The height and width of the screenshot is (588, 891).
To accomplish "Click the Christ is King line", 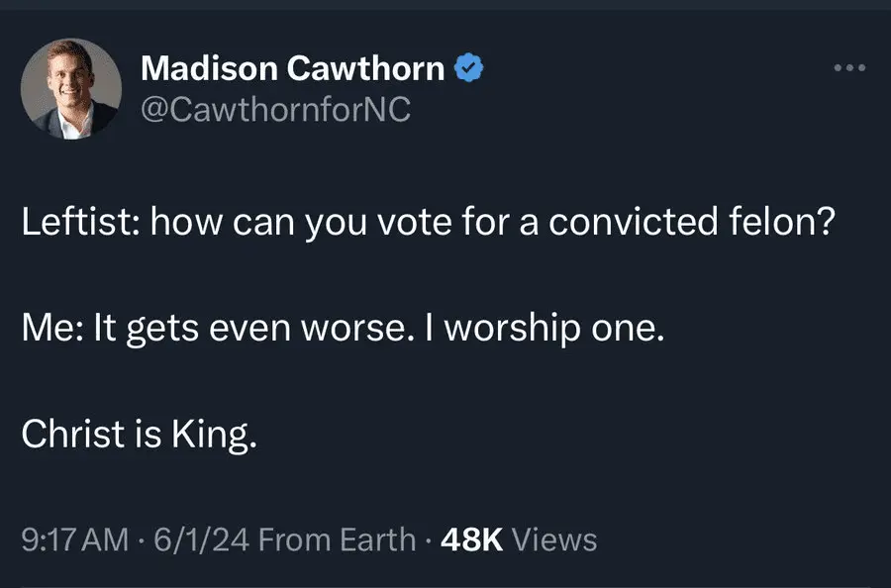I will tap(140, 435).
